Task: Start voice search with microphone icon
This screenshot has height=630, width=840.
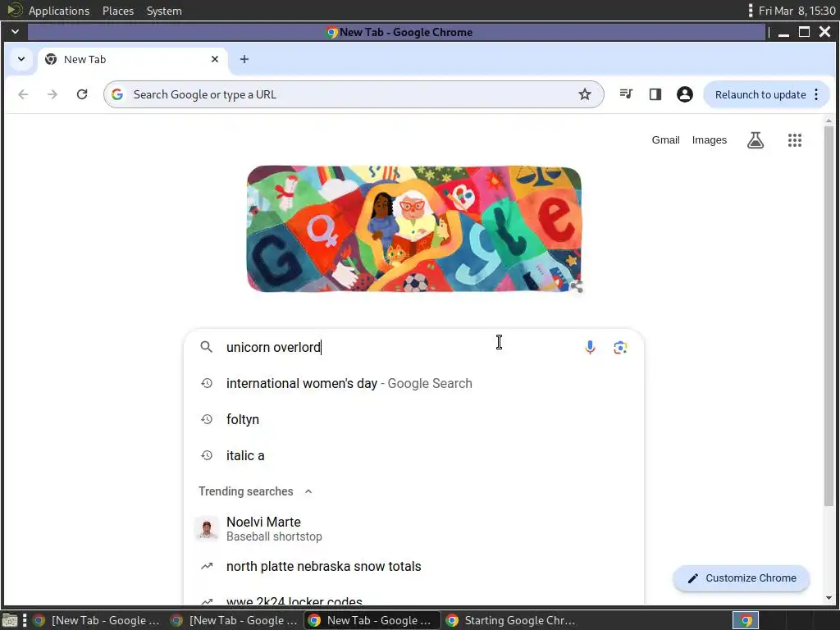Action: pos(590,347)
